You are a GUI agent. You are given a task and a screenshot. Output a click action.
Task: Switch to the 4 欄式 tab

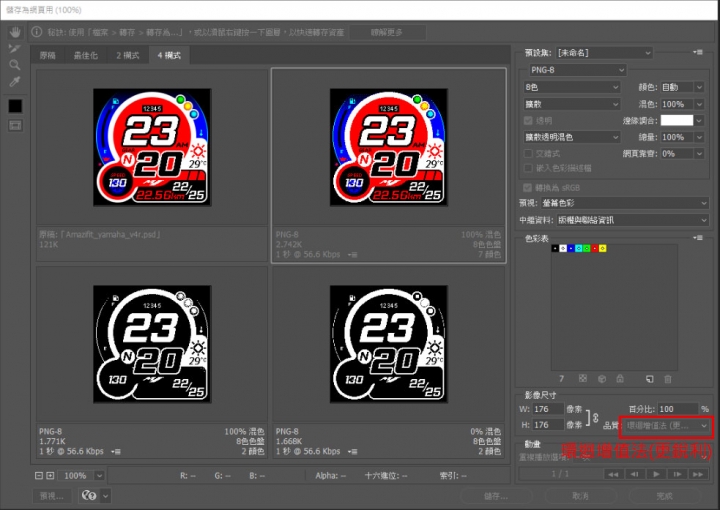tap(169, 56)
